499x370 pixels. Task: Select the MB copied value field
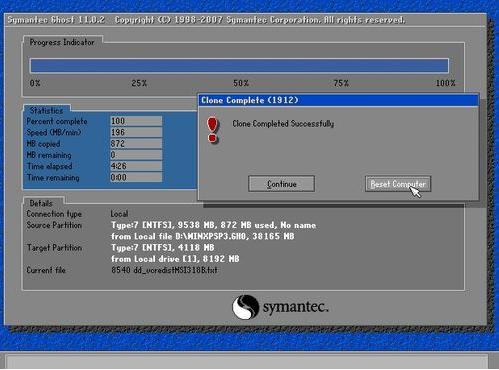136,144
